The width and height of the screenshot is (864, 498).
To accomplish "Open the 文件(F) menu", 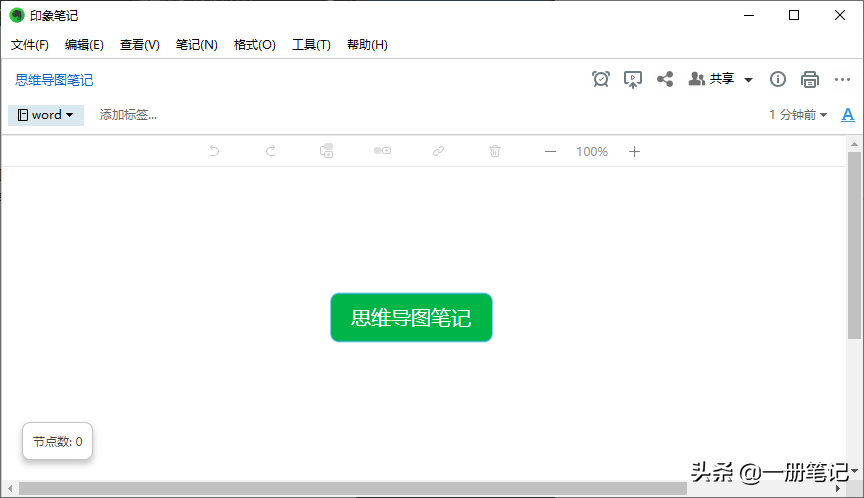I will 30,45.
